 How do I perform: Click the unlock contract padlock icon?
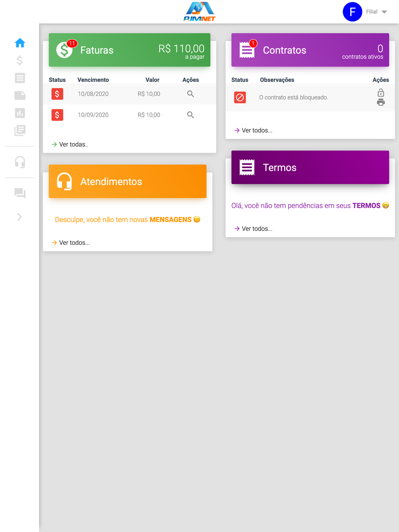pos(381,93)
